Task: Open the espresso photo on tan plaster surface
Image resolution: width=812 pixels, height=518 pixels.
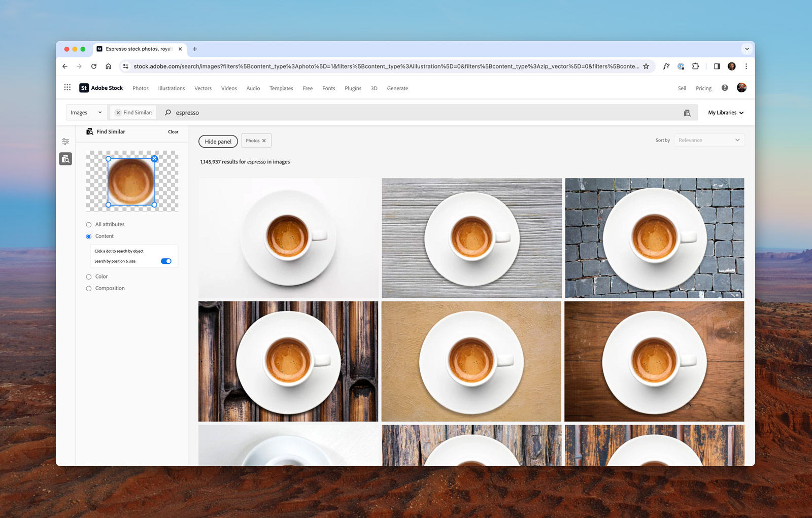Action: [x=471, y=361]
